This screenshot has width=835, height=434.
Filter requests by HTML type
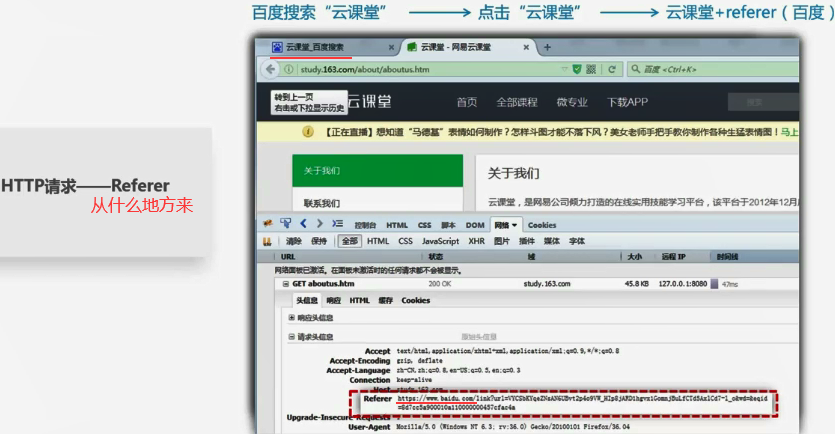378,241
